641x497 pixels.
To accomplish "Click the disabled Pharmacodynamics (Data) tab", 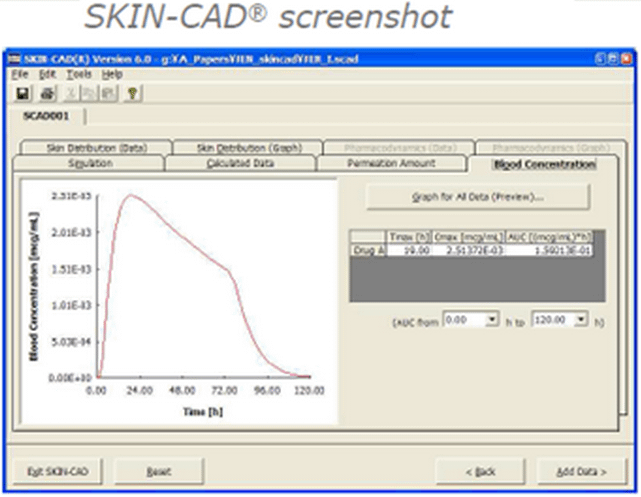I will click(400, 148).
